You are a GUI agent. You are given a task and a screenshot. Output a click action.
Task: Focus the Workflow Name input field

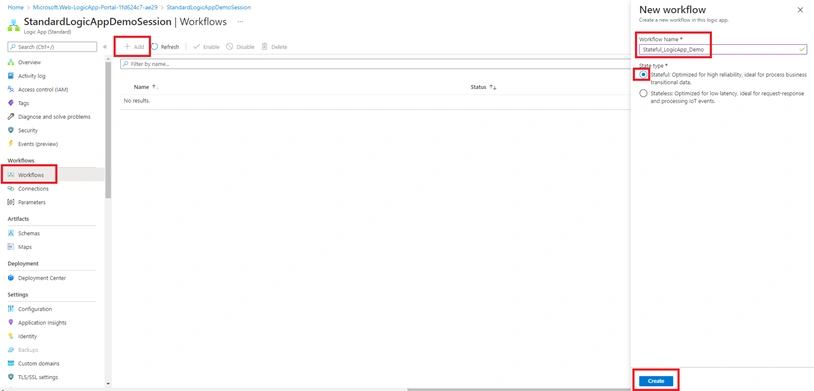pos(723,49)
